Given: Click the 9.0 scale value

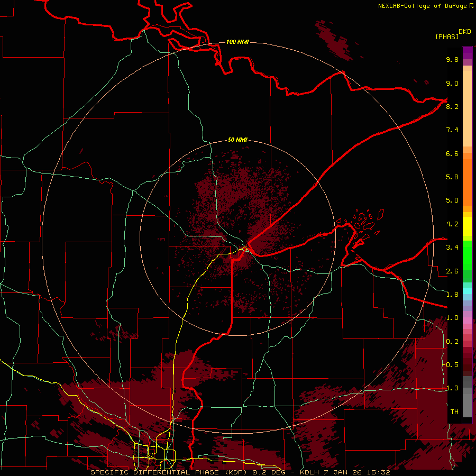Looking at the screenshot, I should [452, 83].
